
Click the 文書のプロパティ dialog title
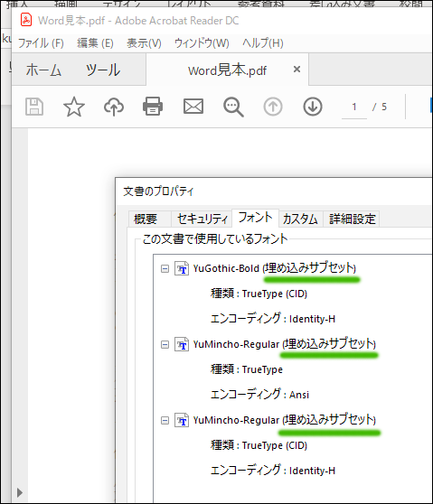158,191
